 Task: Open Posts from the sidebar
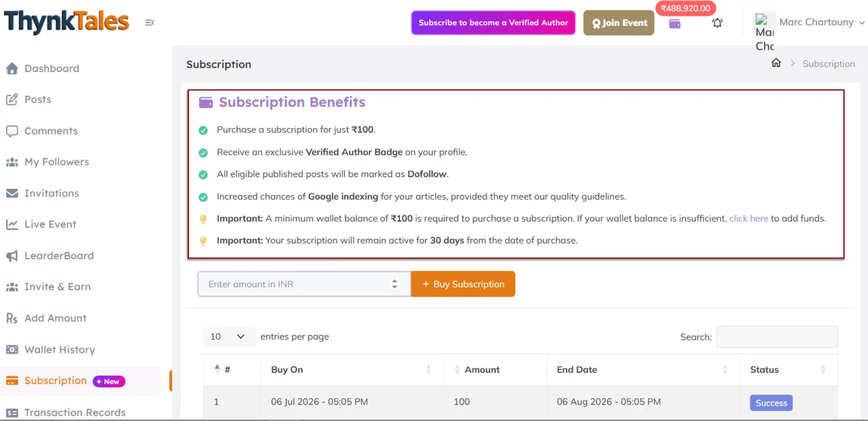[x=38, y=99]
